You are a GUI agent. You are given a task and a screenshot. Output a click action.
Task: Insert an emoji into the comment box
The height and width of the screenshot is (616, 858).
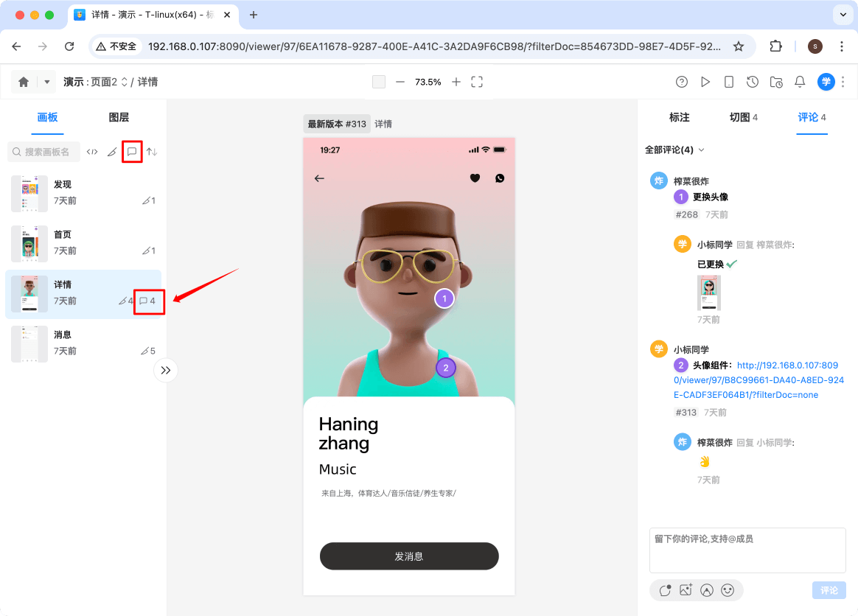(728, 590)
